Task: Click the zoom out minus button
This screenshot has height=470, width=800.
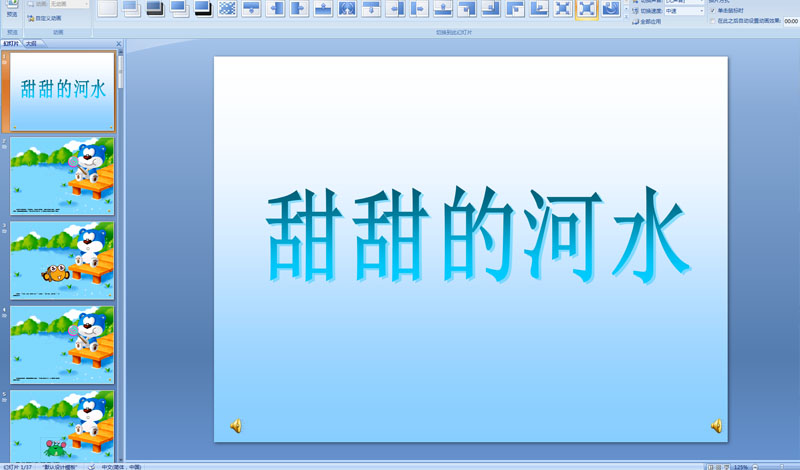Action: pos(755,467)
